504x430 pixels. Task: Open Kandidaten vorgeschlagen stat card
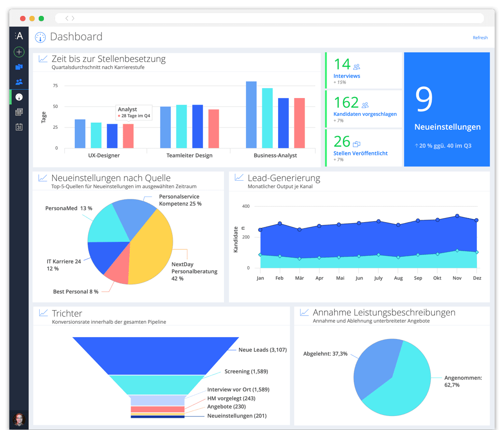click(x=364, y=109)
